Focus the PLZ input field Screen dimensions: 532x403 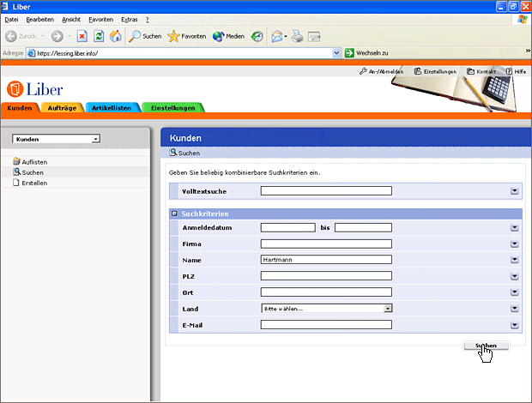pyautogui.click(x=326, y=276)
